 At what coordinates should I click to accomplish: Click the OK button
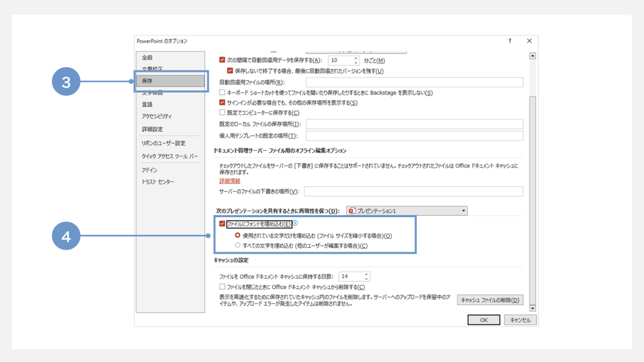pos(484,320)
